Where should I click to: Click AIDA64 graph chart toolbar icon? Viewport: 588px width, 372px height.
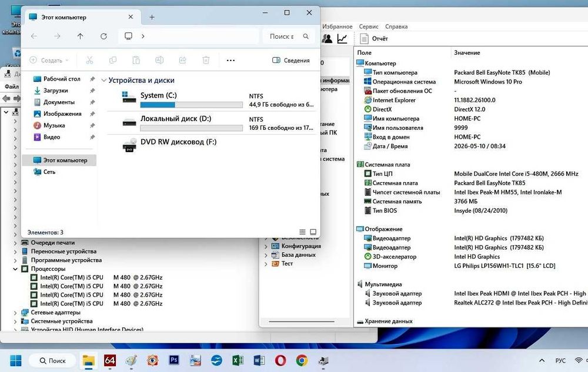pos(342,39)
